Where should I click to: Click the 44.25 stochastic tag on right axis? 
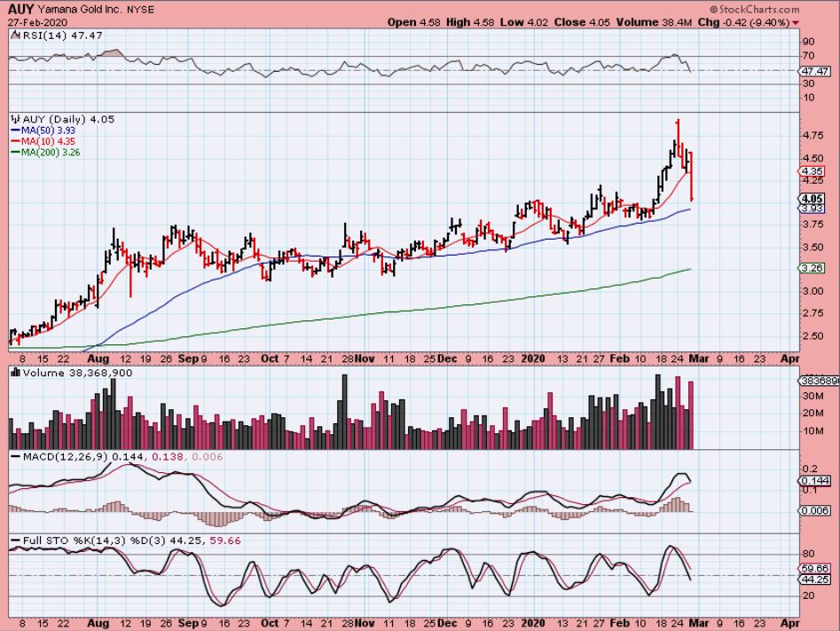tap(815, 580)
